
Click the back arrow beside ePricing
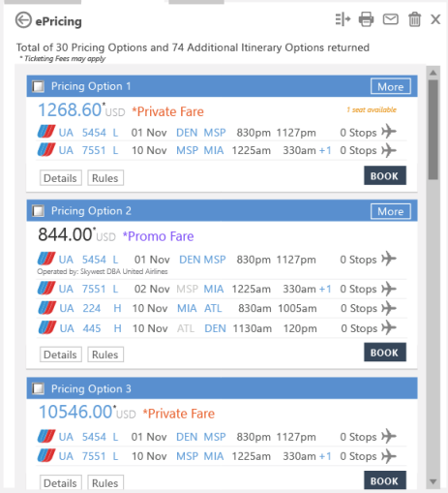23,20
